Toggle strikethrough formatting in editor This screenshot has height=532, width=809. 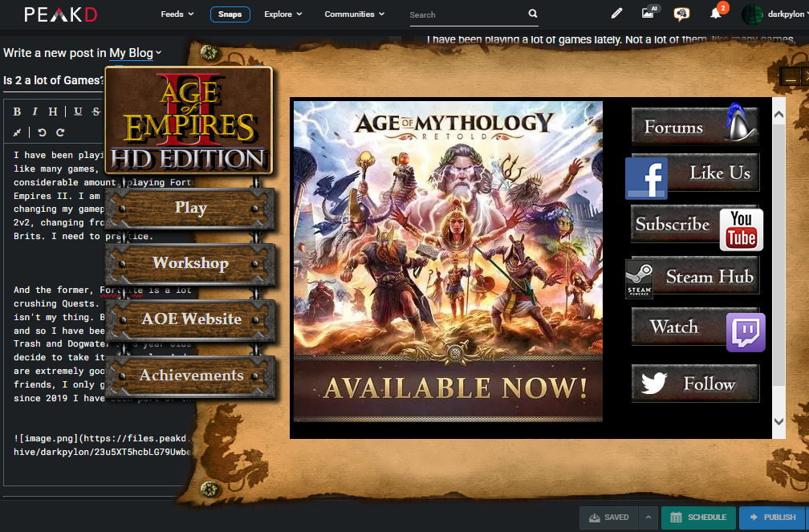[96, 112]
